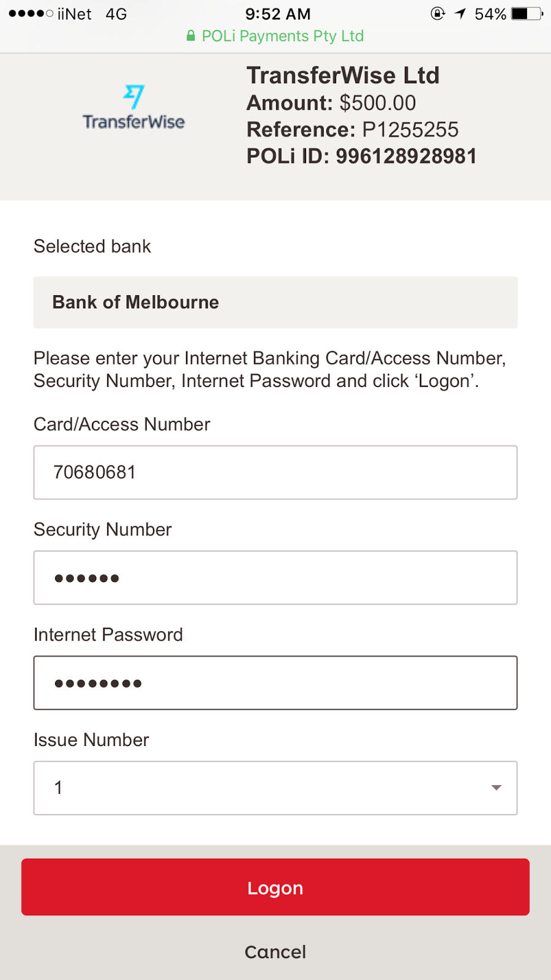This screenshot has height=980, width=551.
Task: Tap the Bank of Melbourne selected bank box
Action: point(275,303)
